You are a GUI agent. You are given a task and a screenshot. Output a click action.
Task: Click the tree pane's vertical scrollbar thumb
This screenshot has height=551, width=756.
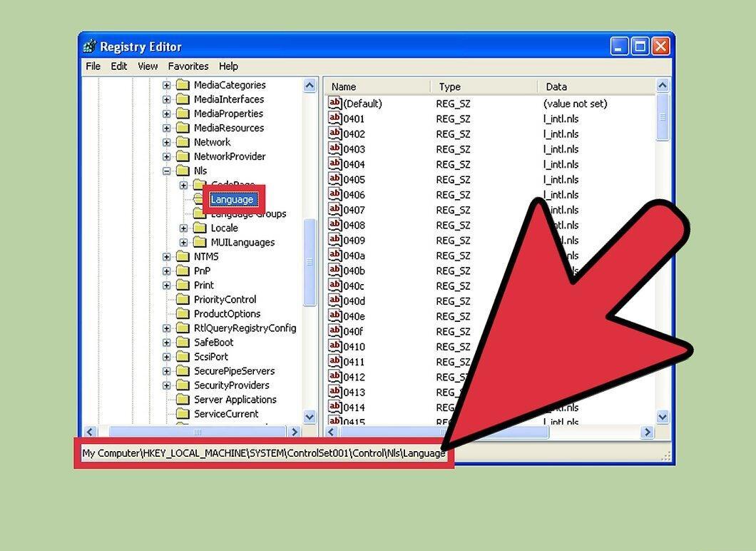310,262
